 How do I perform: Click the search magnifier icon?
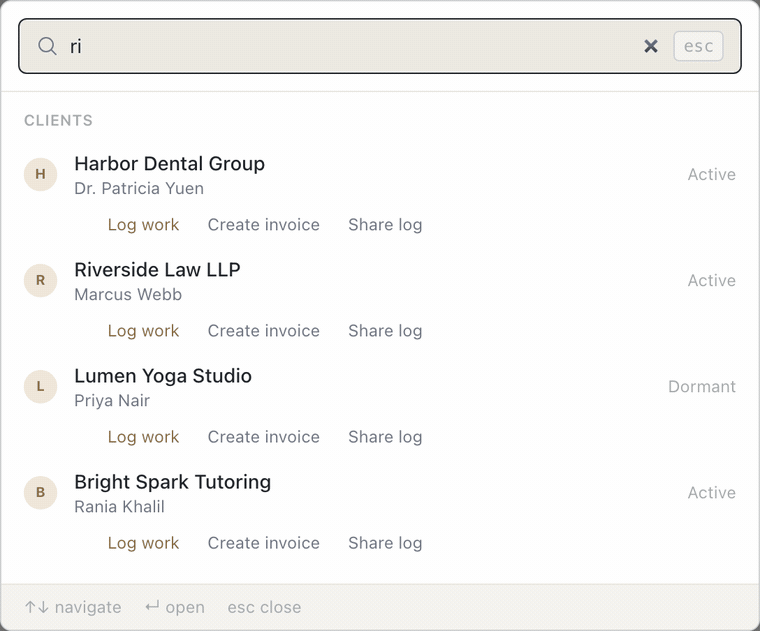click(x=47, y=47)
